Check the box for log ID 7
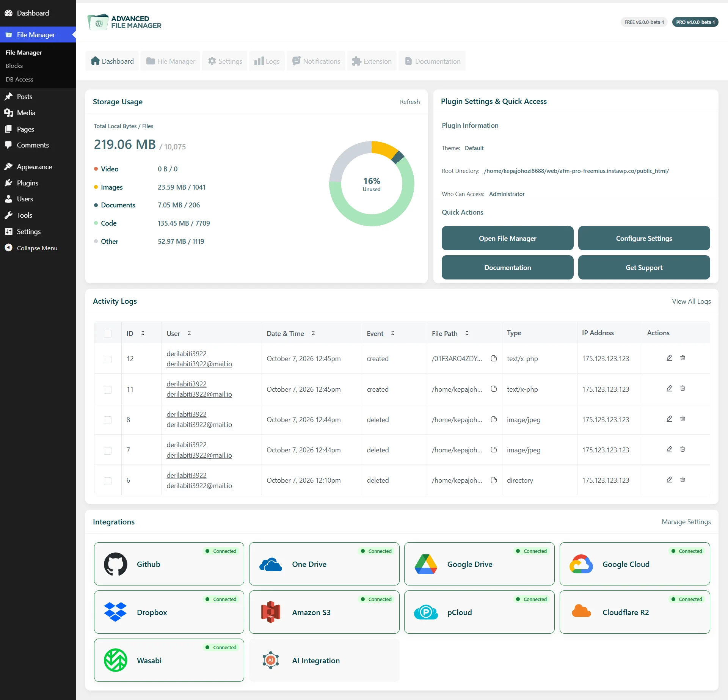The width and height of the screenshot is (728, 700). point(108,450)
